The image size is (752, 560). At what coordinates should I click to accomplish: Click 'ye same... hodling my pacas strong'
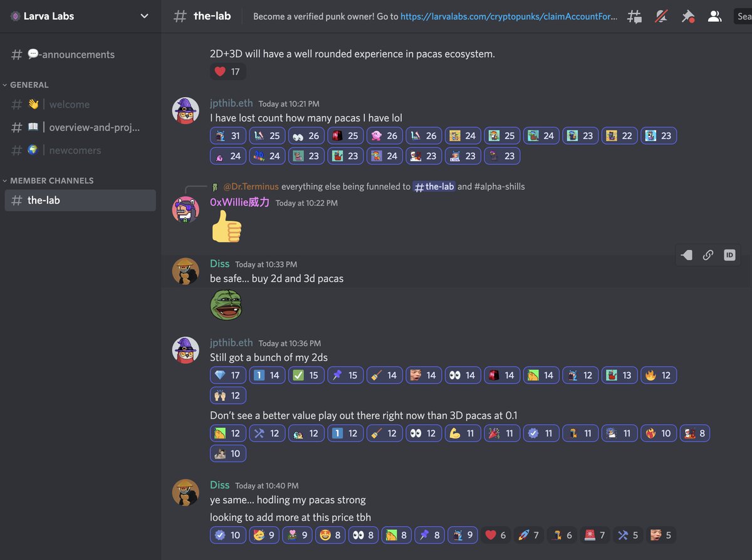pos(288,500)
